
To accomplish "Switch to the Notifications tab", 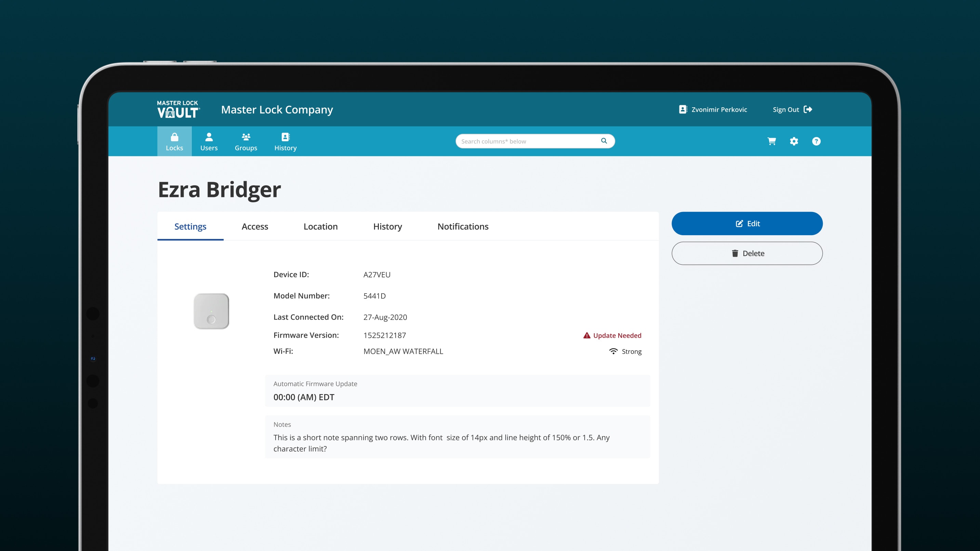I will (x=463, y=226).
